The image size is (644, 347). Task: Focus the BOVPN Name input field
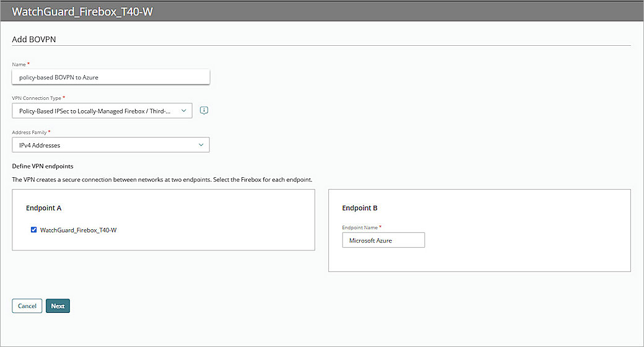tap(110, 77)
